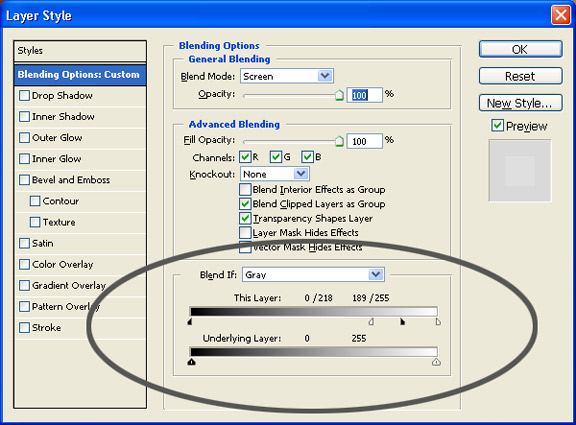Toggle Blend Interior Effects as Group
Screen dimensions: 576x425
[245, 190]
